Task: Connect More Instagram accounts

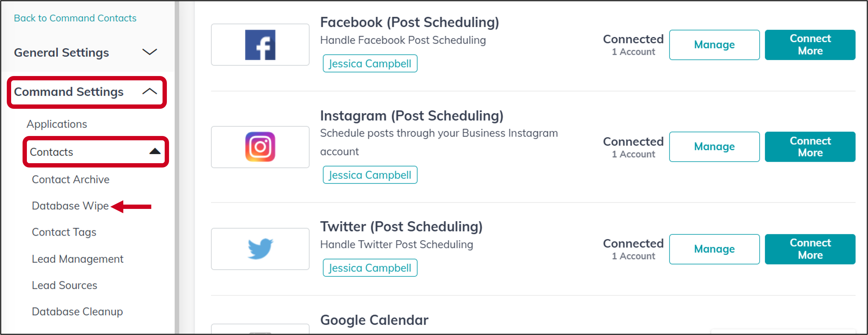Action: [x=810, y=146]
